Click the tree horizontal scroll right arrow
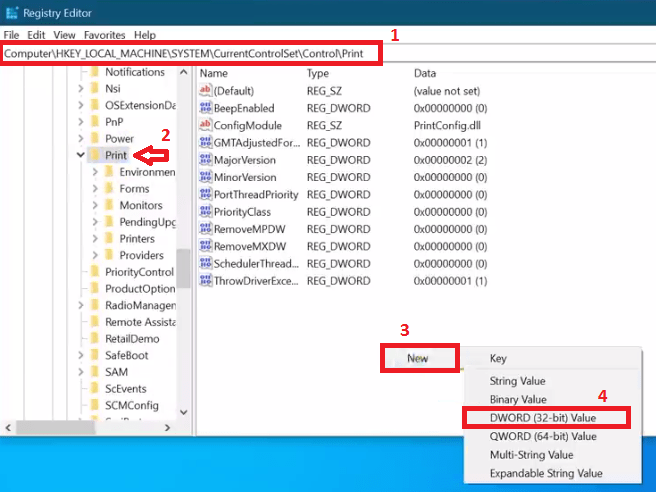The image size is (656, 492). coord(167,428)
